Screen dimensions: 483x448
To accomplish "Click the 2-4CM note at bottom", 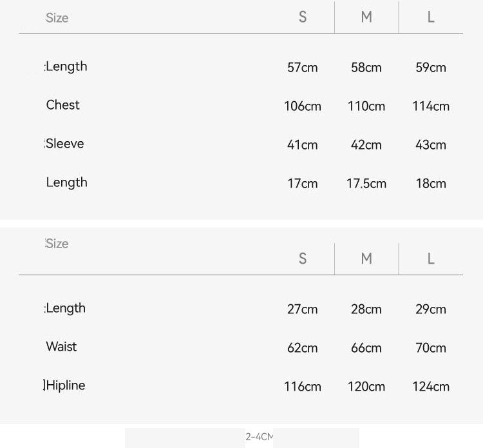I will click(x=259, y=437).
